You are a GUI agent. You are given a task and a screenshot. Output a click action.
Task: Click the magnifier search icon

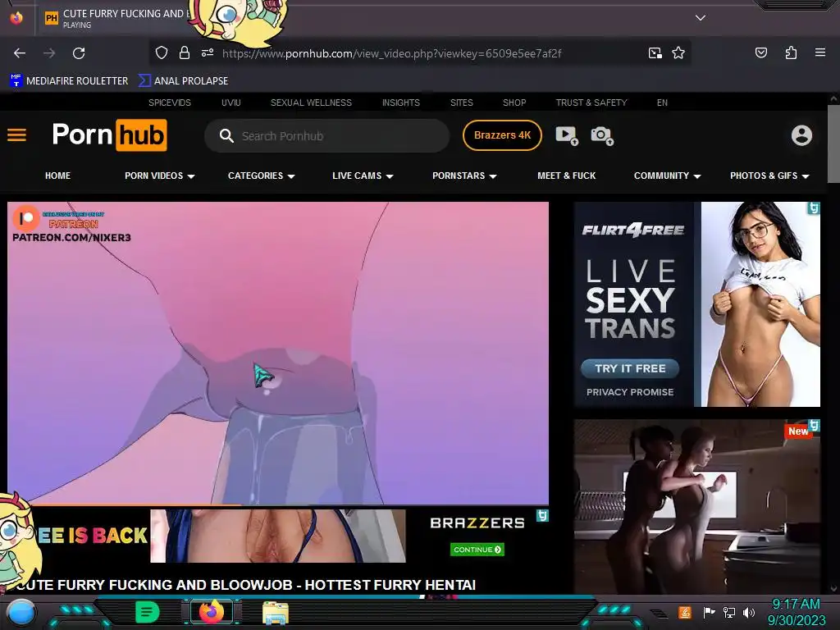click(x=226, y=135)
